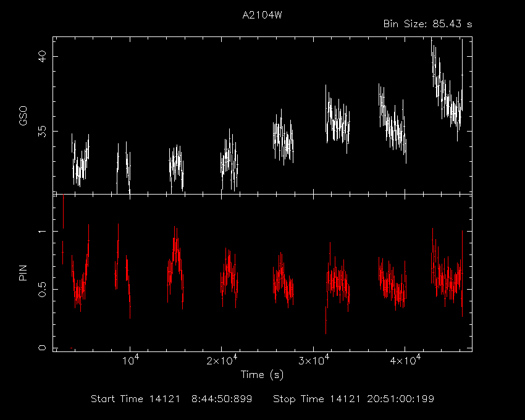The width and height of the screenshot is (525, 420).
Task: Click the Start Time 14121 8:44:50:899 text
Action: coord(172,399)
